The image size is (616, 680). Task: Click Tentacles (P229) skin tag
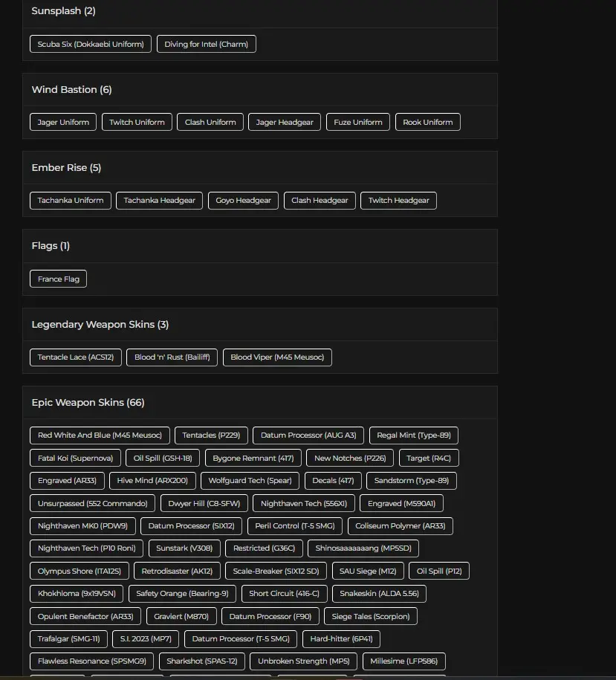[x=211, y=435]
